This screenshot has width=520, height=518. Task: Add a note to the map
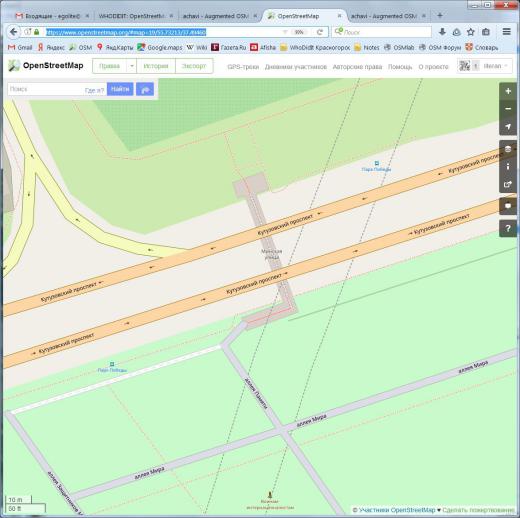508,206
